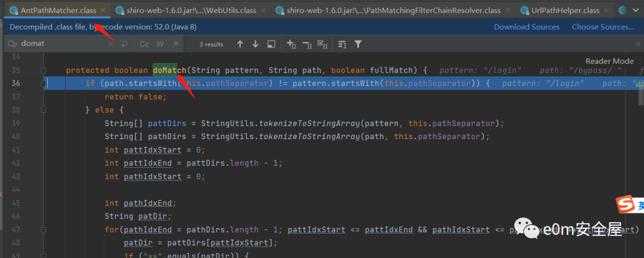Add selection for next occurrence icon
This screenshot has width=644, height=258.
(291, 44)
